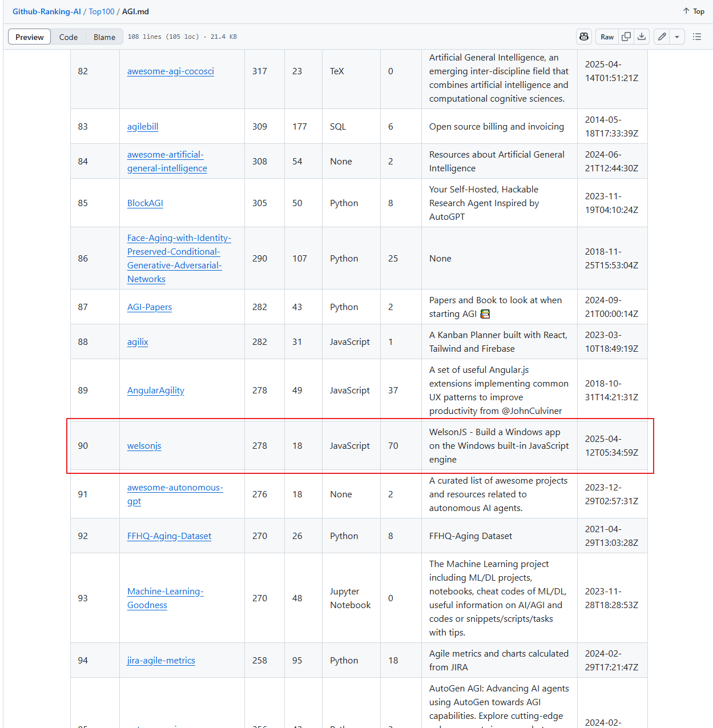Select the Preview tab
The height and width of the screenshot is (728, 713).
[x=30, y=37]
